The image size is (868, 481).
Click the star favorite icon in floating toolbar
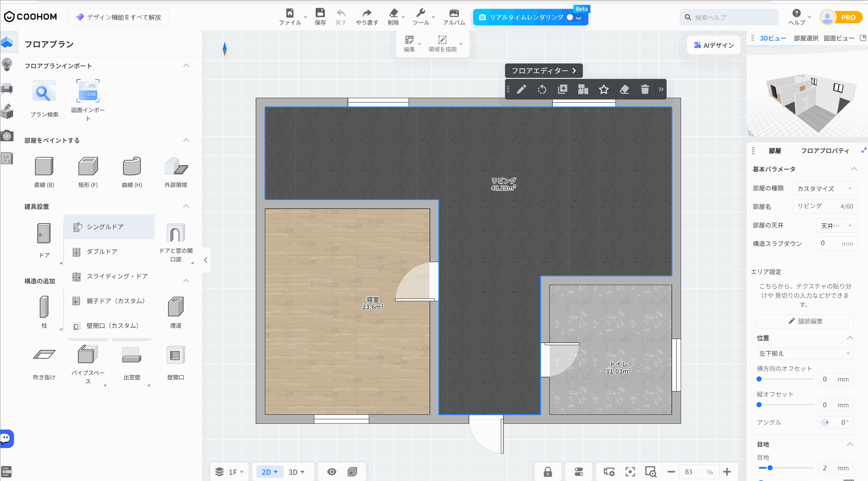click(604, 90)
